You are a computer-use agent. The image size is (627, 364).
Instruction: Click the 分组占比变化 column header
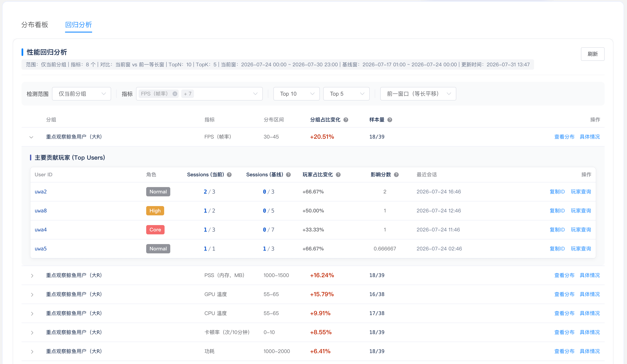325,120
